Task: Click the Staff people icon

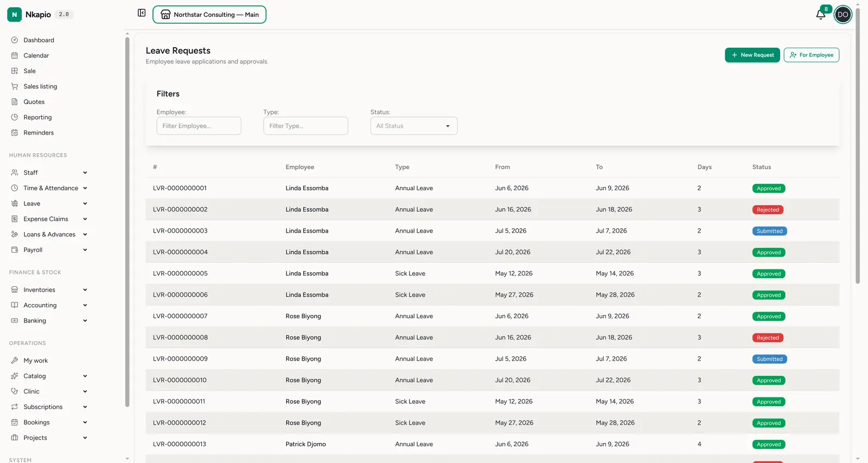Action: tap(15, 172)
